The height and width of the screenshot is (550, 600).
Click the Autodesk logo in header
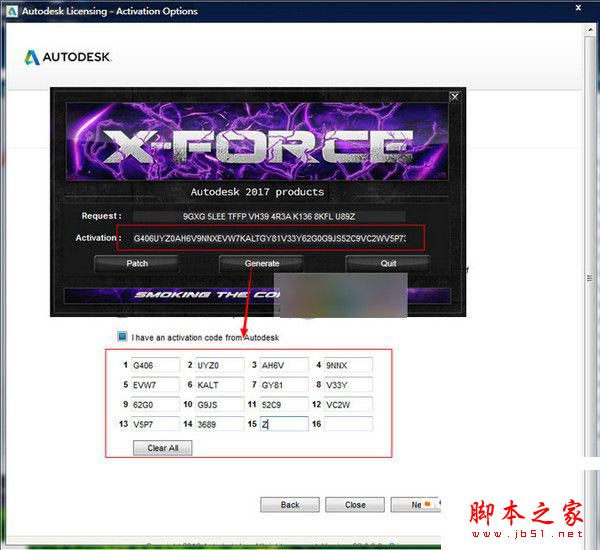(x=68, y=57)
